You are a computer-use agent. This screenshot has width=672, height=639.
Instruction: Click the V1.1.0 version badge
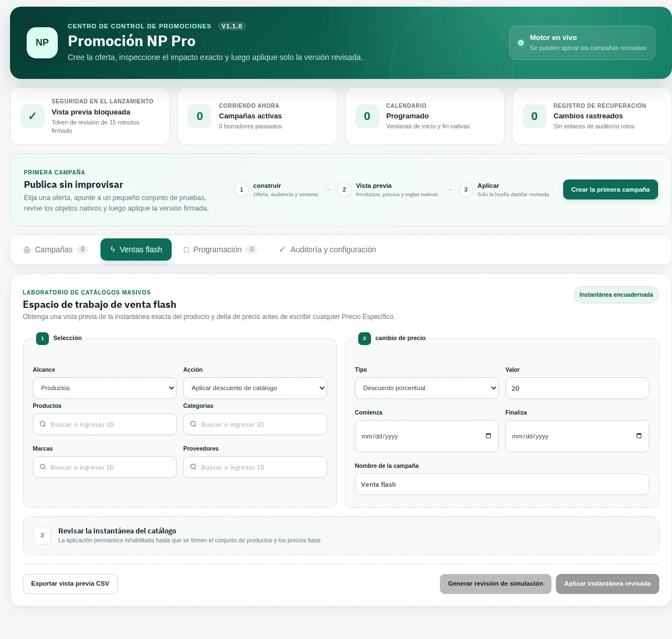(x=232, y=26)
